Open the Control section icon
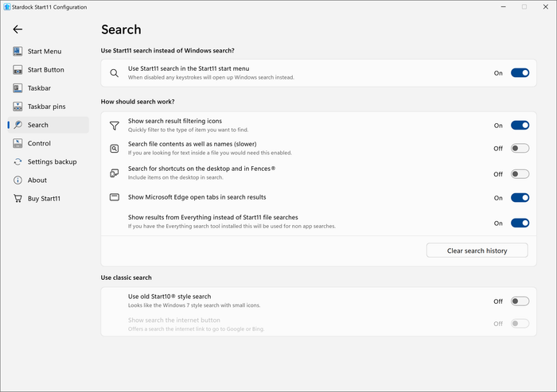This screenshot has height=392, width=557. [18, 143]
